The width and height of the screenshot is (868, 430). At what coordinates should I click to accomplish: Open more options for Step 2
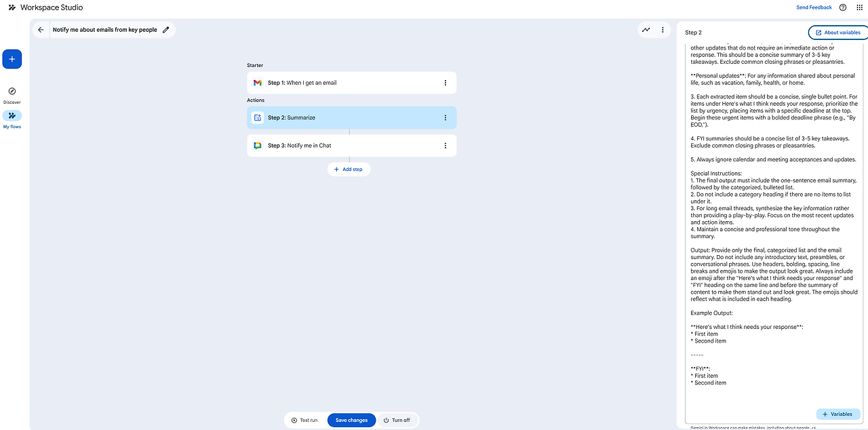pos(446,117)
